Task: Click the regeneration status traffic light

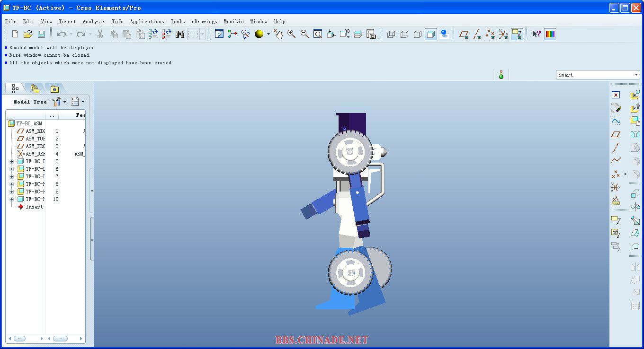Action: (x=501, y=74)
